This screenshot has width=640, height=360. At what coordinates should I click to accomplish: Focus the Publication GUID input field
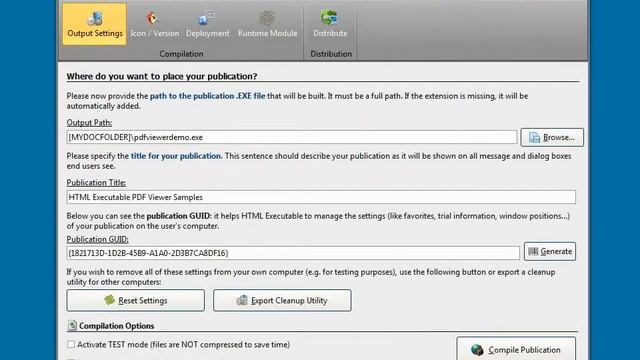click(x=293, y=253)
